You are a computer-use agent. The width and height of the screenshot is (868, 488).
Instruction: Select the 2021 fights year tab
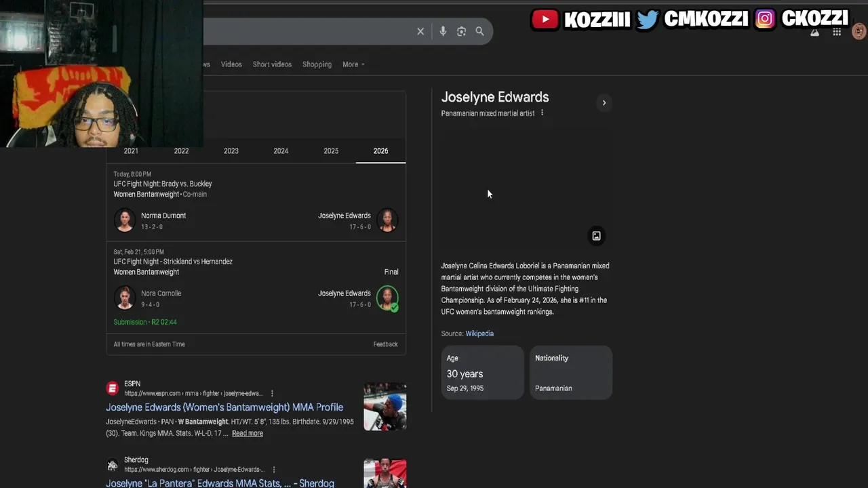click(x=131, y=151)
